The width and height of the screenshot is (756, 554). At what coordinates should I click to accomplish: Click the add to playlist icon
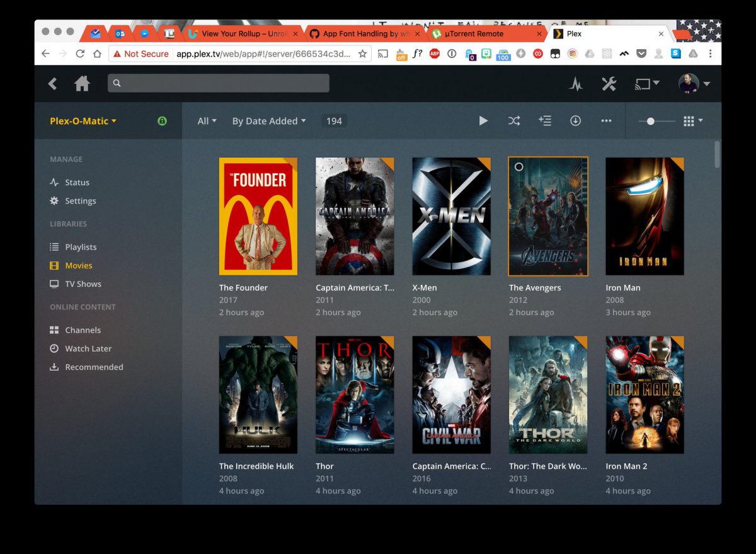click(545, 120)
